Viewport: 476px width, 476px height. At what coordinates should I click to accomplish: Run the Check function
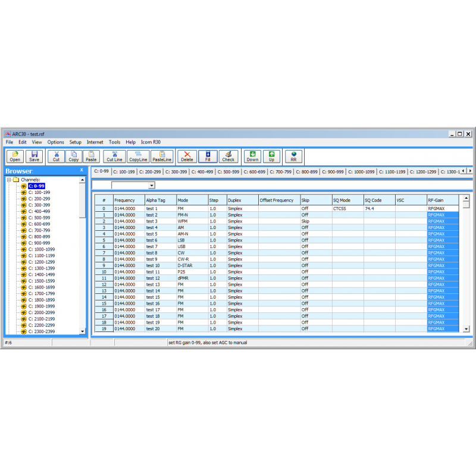(x=228, y=156)
